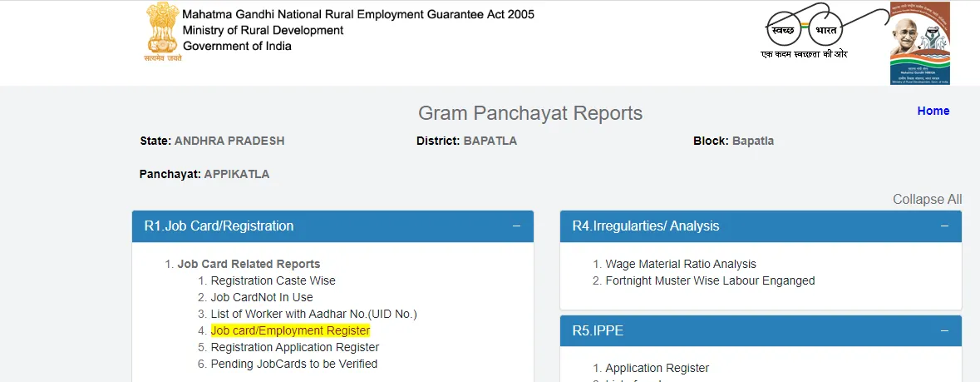Click the Government of India emblem logo

[163, 32]
